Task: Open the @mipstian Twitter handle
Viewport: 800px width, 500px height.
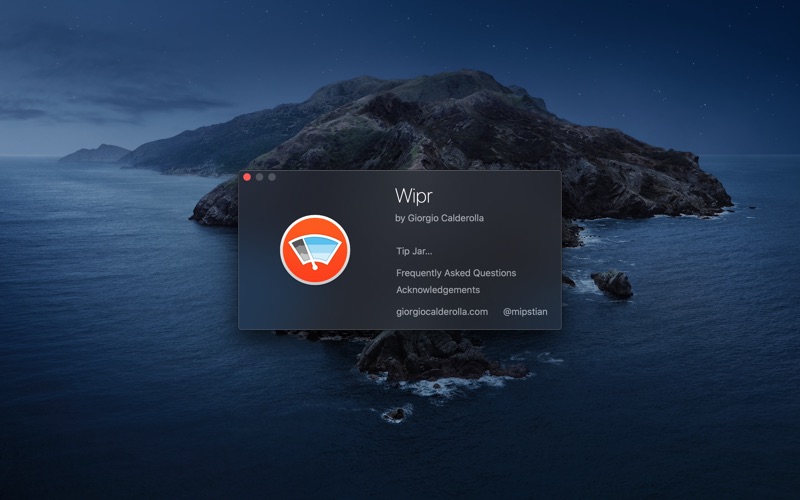Action: [x=525, y=312]
